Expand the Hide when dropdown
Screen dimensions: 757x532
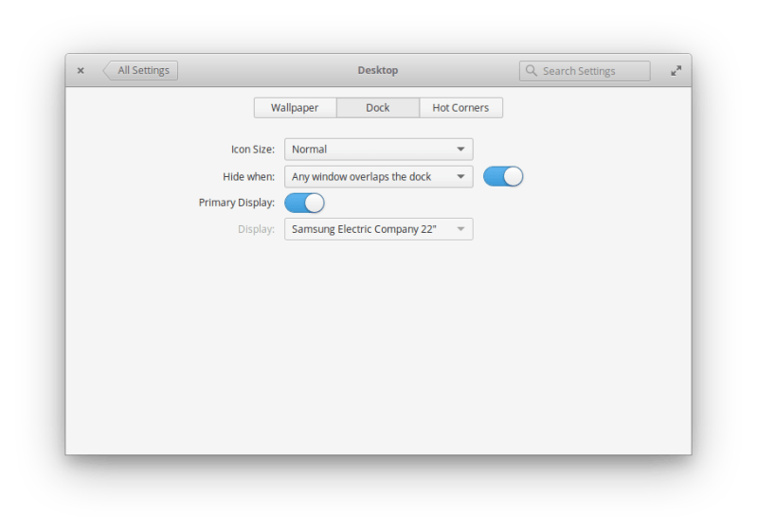click(x=379, y=176)
